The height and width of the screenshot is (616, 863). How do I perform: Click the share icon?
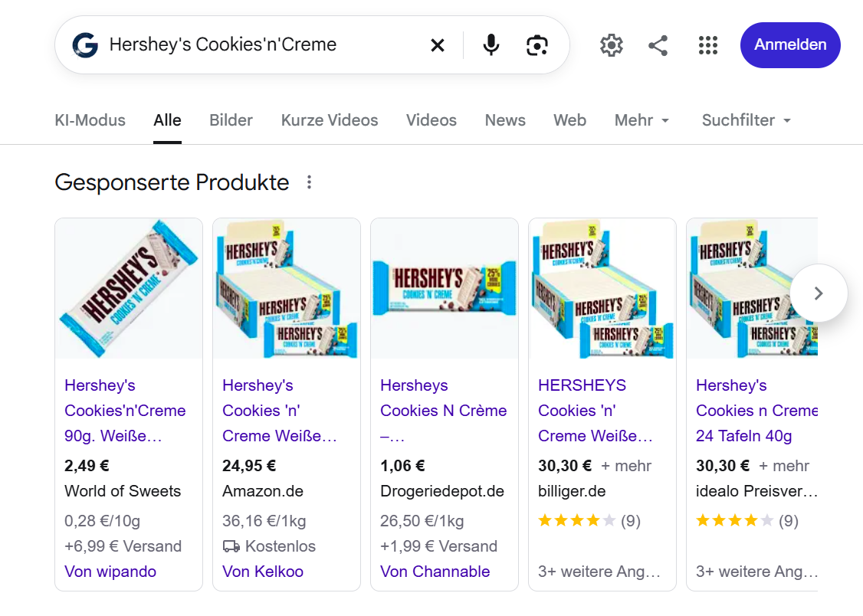click(x=658, y=45)
